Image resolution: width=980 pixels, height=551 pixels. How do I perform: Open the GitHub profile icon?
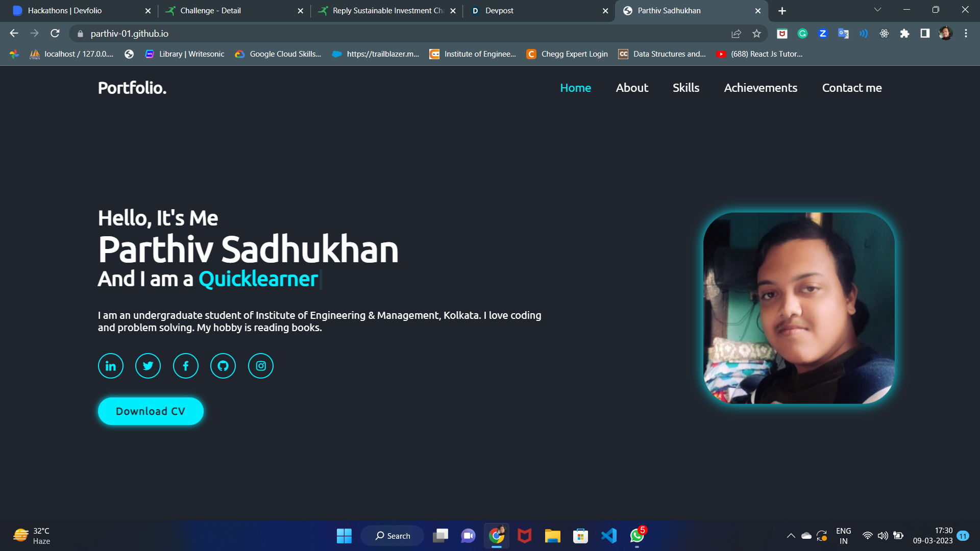click(223, 366)
